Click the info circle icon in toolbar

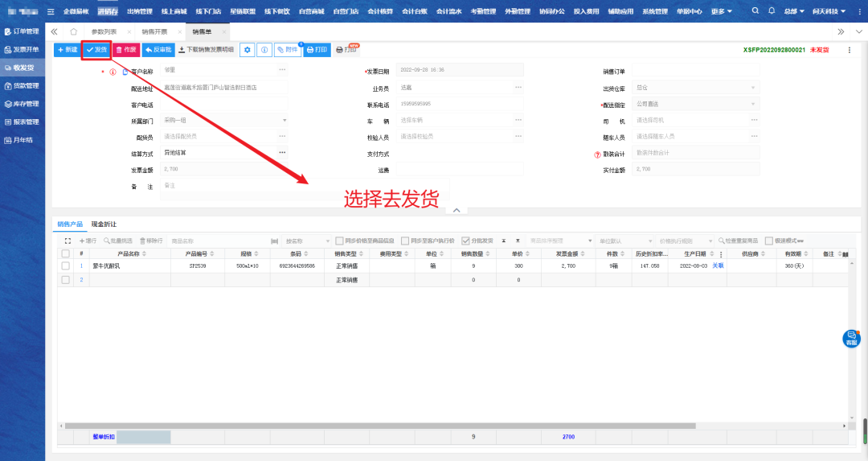tap(264, 50)
